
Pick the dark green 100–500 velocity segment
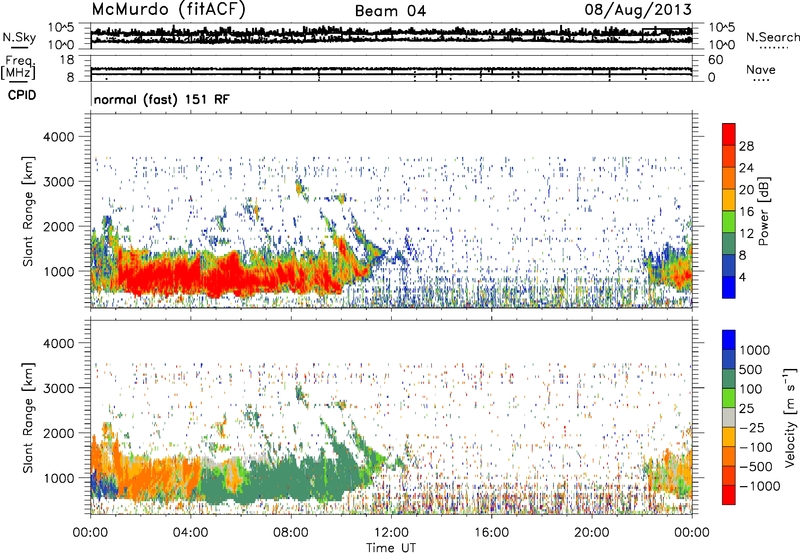[x=729, y=379]
